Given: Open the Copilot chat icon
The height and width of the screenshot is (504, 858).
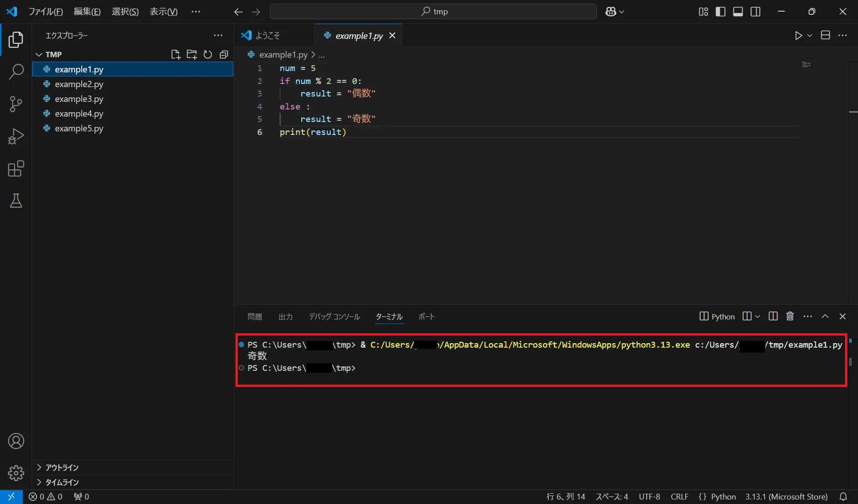Looking at the screenshot, I should coord(610,12).
